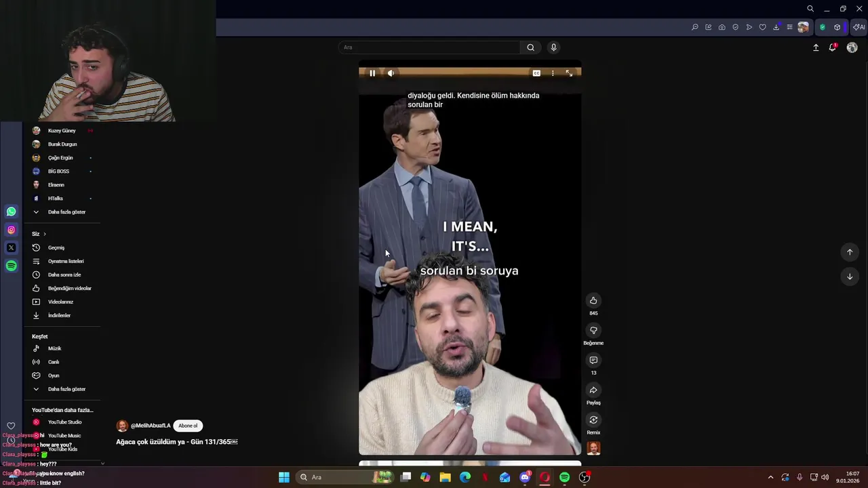Toggle the Opera ad blocker shield
Viewport: 868px width, 488px height.
tap(823, 27)
